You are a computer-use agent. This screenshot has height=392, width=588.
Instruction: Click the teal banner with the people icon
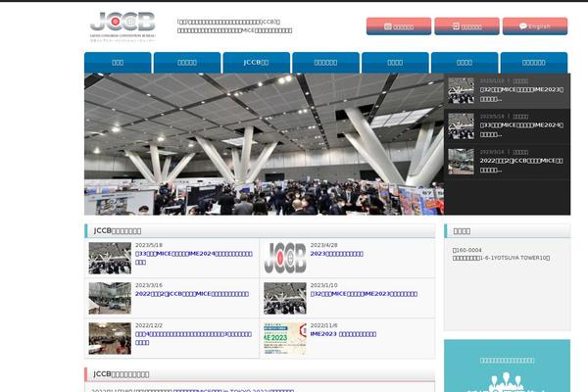507,366
